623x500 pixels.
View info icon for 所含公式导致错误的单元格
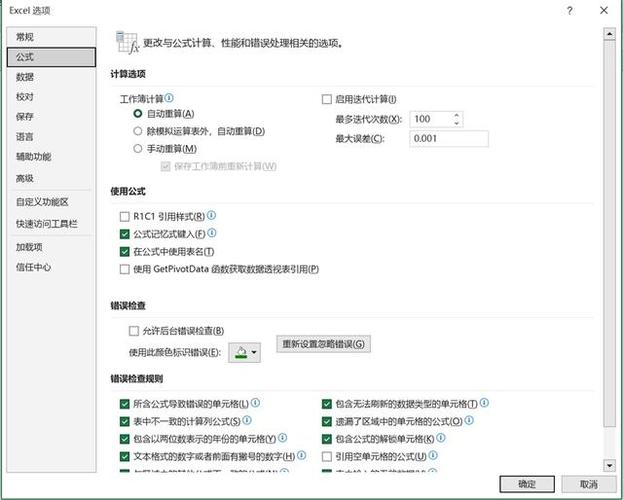(x=255, y=403)
